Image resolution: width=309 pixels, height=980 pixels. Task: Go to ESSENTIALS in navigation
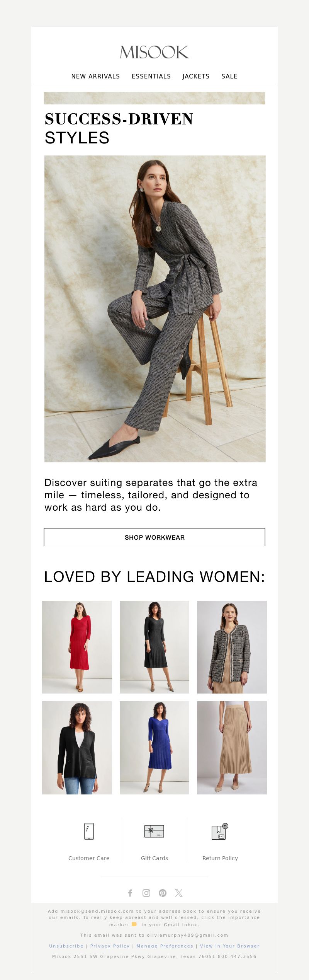151,76
